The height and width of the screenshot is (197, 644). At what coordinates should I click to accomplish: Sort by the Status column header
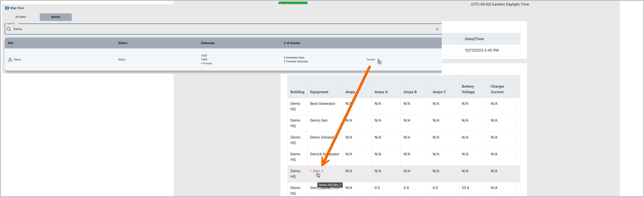(x=122, y=43)
